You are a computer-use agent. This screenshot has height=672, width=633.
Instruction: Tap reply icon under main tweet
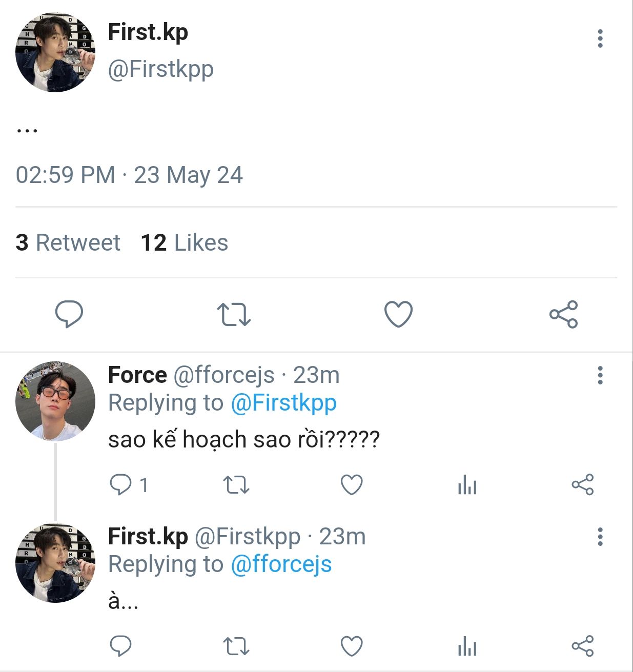point(69,314)
